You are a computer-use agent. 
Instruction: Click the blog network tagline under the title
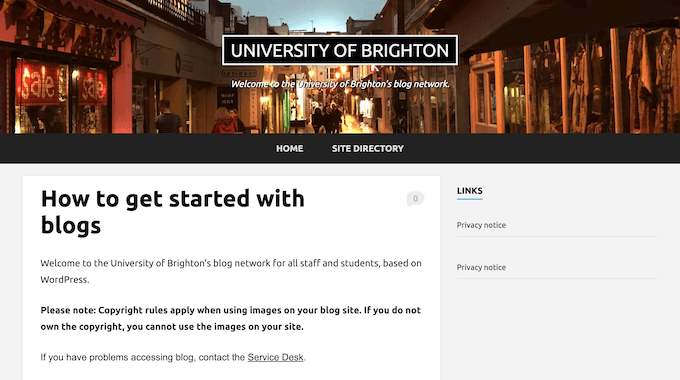click(340, 84)
